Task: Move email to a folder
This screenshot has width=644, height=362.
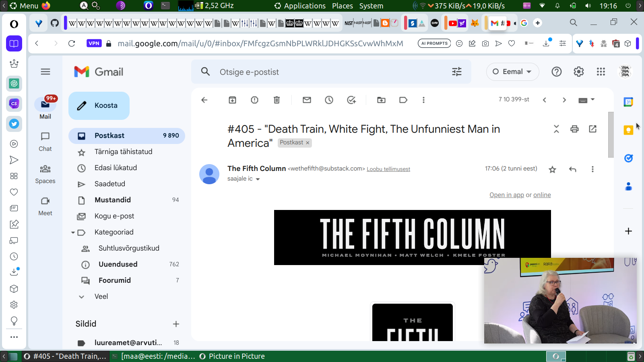Action: pos(381,100)
